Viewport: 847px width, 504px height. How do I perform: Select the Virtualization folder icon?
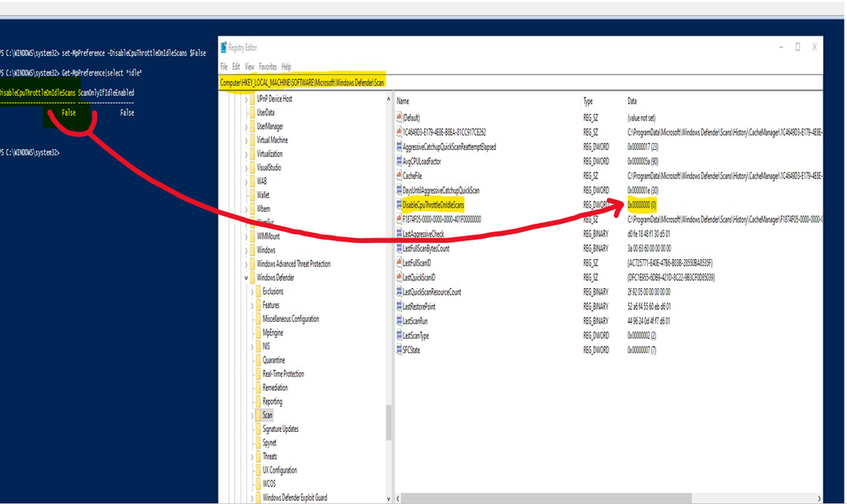click(252, 154)
